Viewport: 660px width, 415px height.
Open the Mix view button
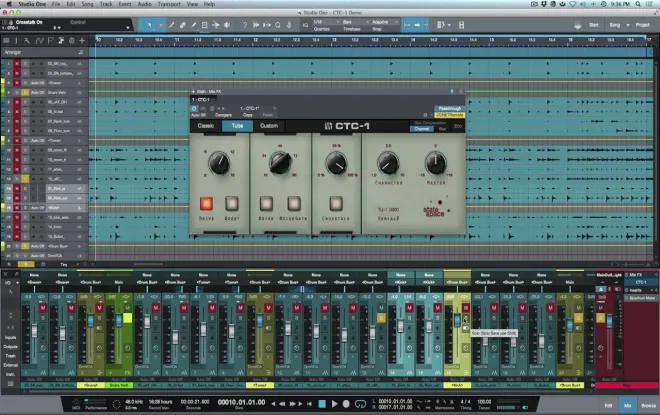pos(627,405)
